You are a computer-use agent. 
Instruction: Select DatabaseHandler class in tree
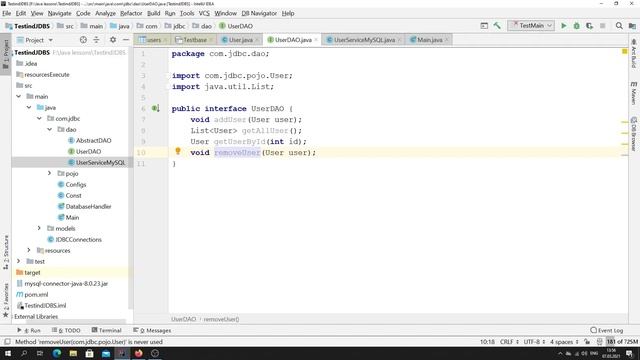click(x=88, y=207)
